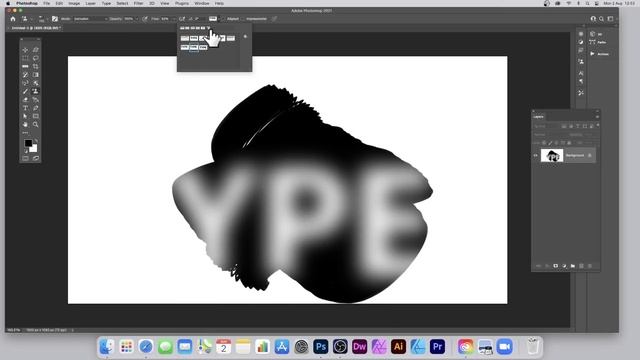Image resolution: width=640 pixels, height=360 pixels.
Task: Select the Brush tool
Action: 25,91
